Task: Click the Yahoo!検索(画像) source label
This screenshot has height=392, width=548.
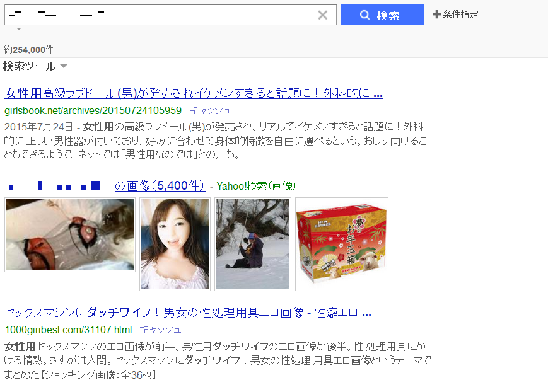Action: coord(256,186)
